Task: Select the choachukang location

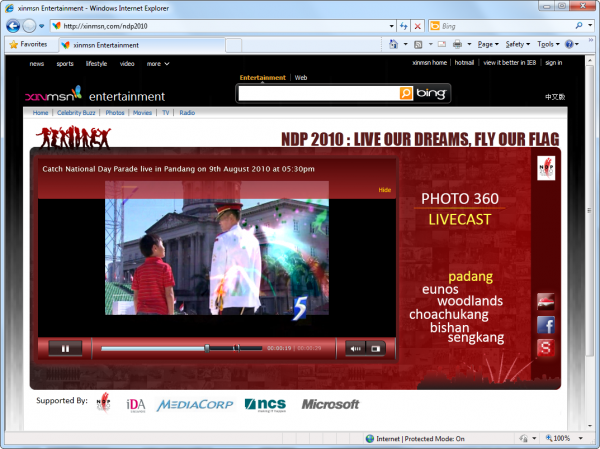Action: coord(448,315)
